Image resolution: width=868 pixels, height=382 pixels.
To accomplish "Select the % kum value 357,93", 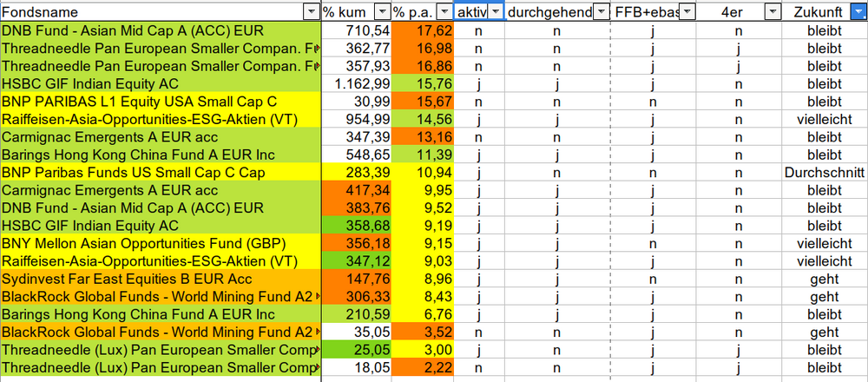I will pos(357,67).
